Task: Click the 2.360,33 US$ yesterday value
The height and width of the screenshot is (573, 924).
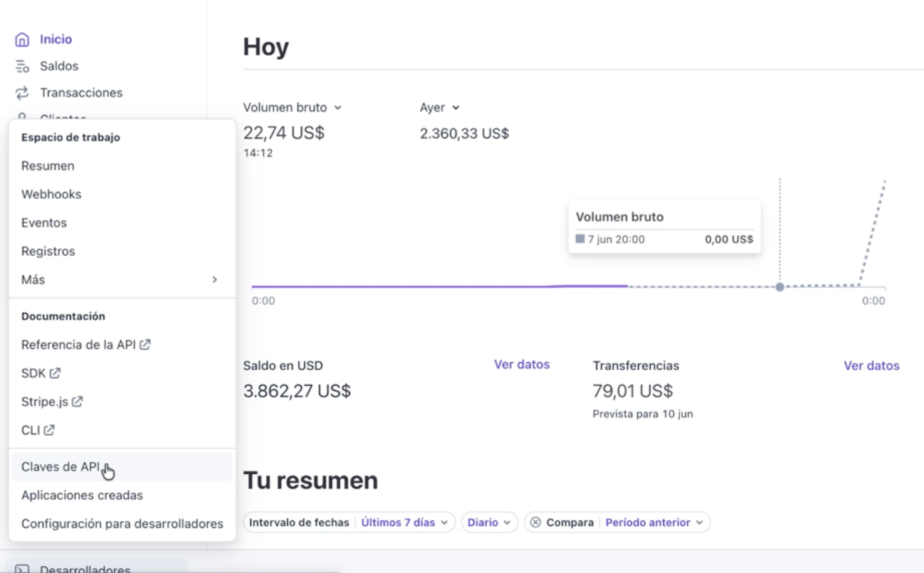Action: (x=464, y=133)
